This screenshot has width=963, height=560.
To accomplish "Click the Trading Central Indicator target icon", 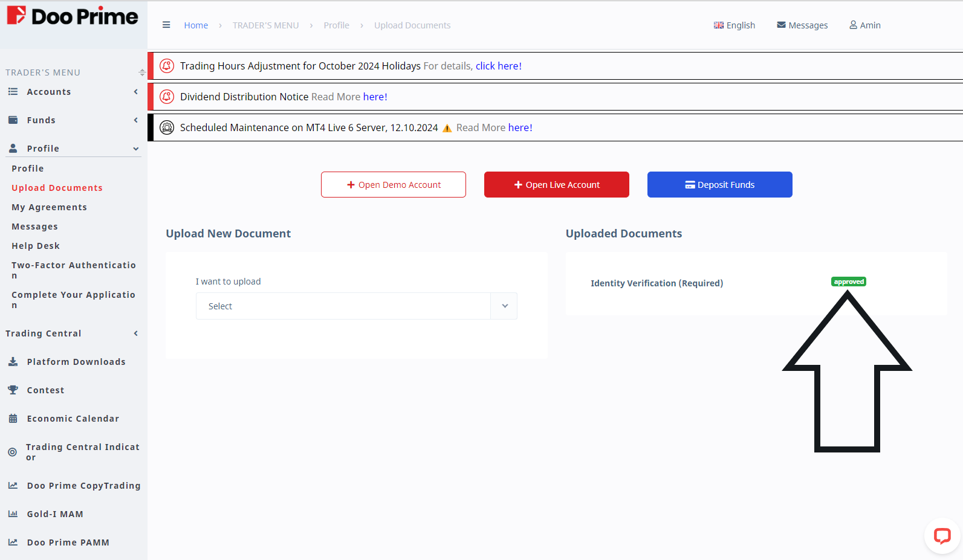I will (12, 452).
